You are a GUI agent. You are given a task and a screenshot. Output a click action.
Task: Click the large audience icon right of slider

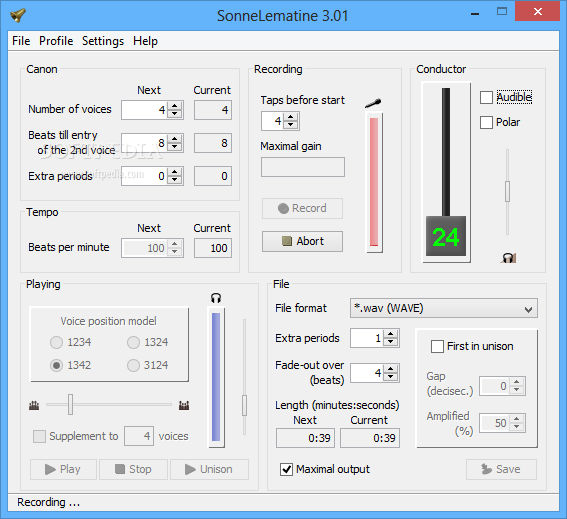point(184,405)
